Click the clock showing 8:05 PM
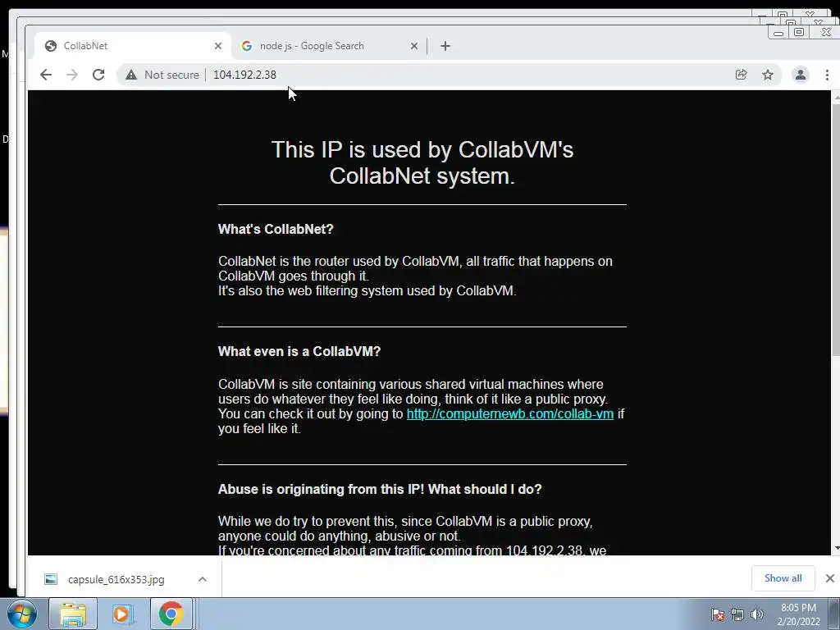840x630 pixels. [x=798, y=608]
